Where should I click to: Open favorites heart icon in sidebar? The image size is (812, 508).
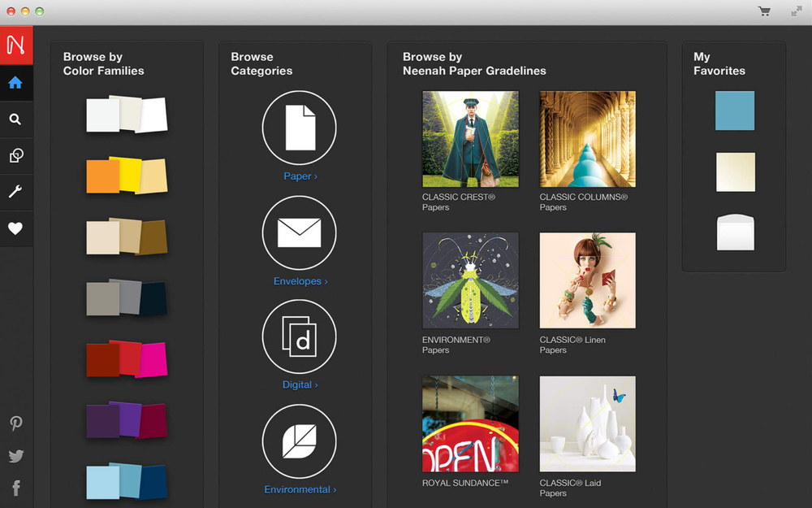coord(15,228)
